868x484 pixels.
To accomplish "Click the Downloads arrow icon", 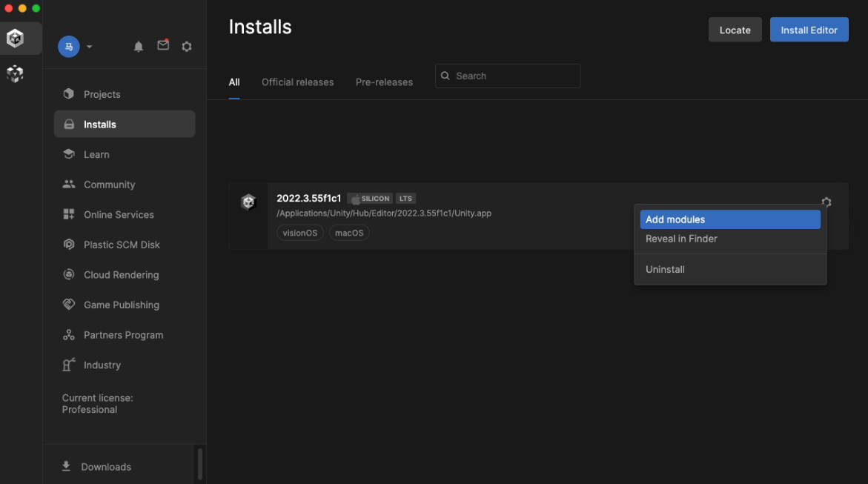I will pyautogui.click(x=66, y=466).
